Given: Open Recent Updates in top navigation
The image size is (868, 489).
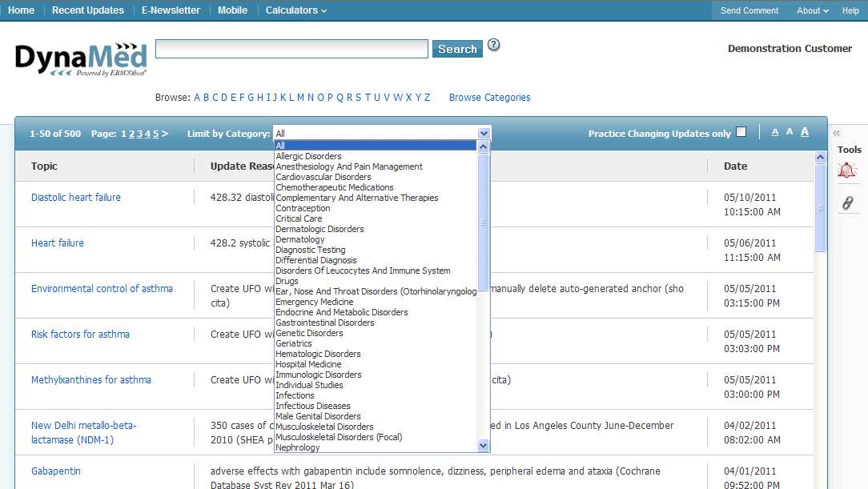Looking at the screenshot, I should (x=88, y=10).
